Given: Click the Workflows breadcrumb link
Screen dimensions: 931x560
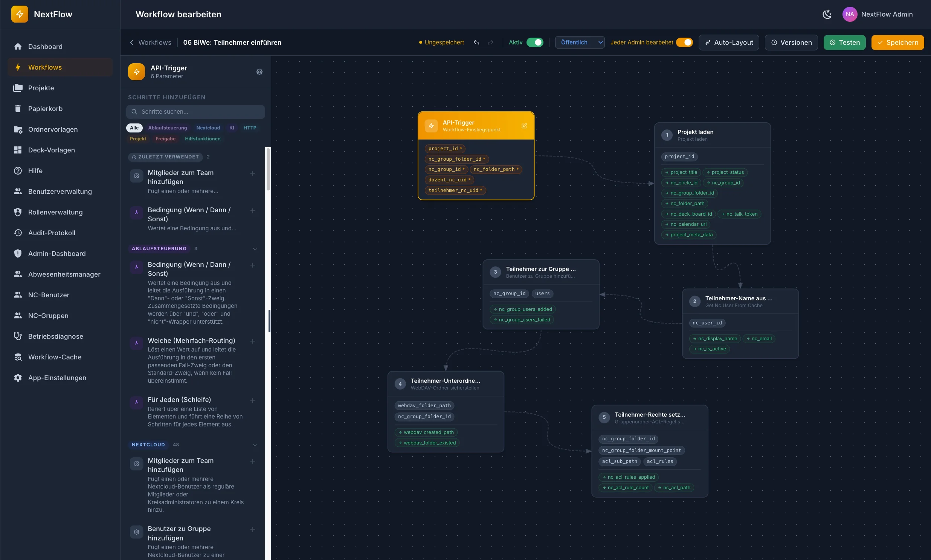Looking at the screenshot, I should (154, 43).
